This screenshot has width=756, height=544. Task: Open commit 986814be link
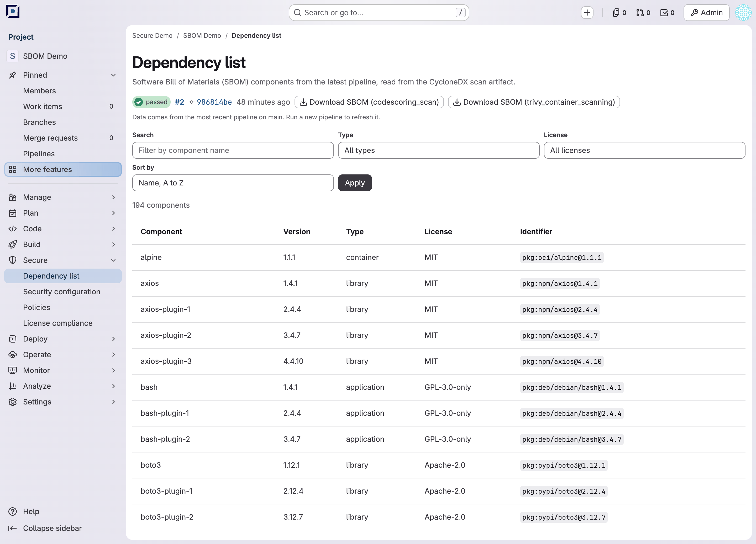(x=214, y=102)
